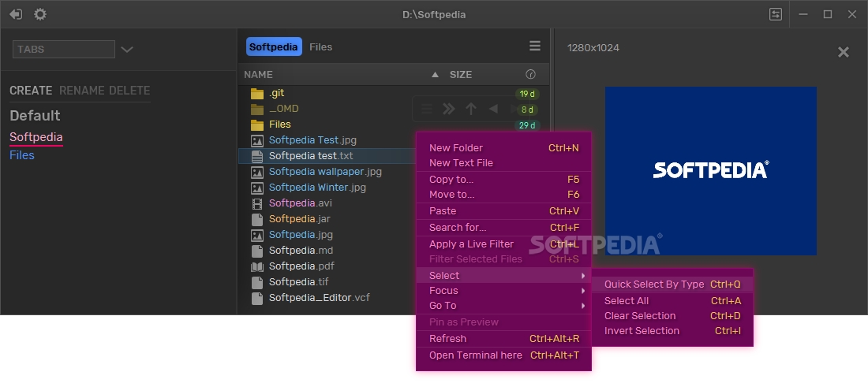This screenshot has height=383, width=868.
Task: Select the Softpedia_Editor.vcf file name
Action: (320, 298)
